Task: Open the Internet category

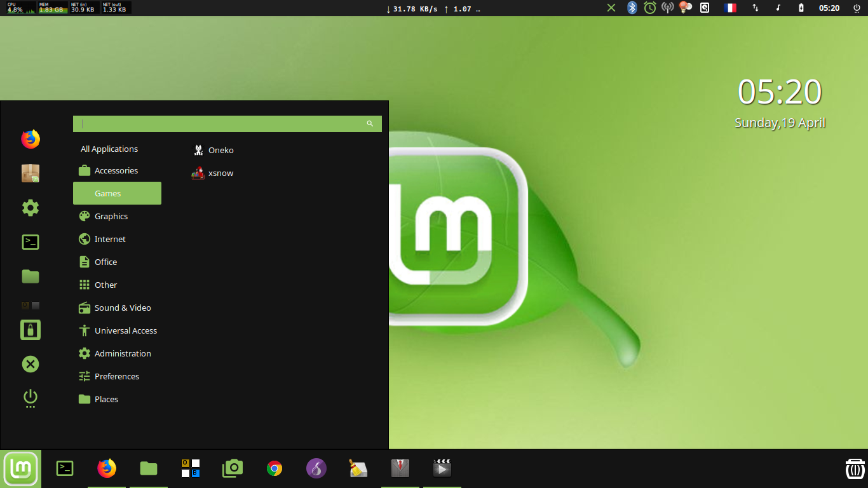Action: tap(117, 239)
